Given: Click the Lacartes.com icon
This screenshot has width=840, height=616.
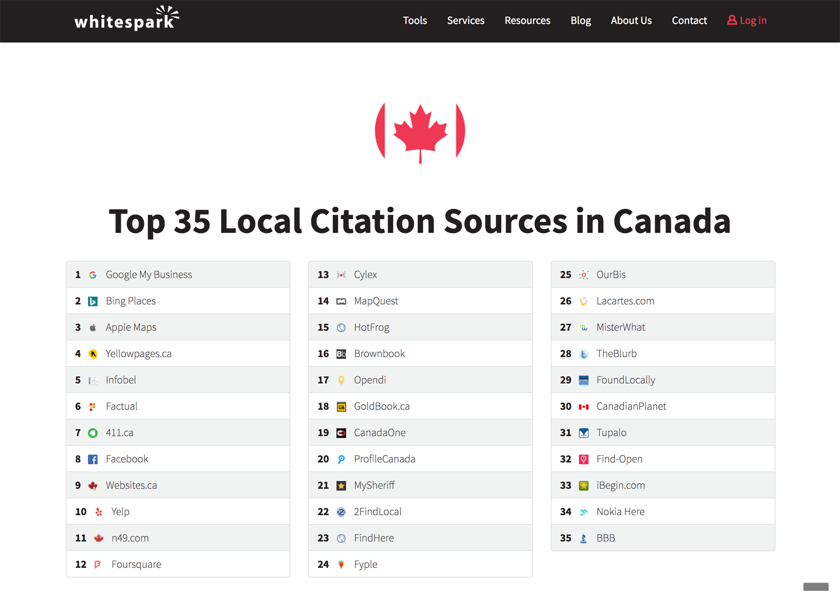Looking at the screenshot, I should click(584, 301).
